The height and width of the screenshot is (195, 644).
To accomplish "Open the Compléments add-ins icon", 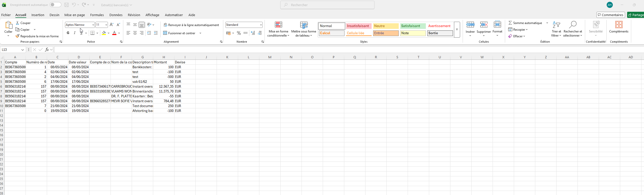I will (619, 25).
